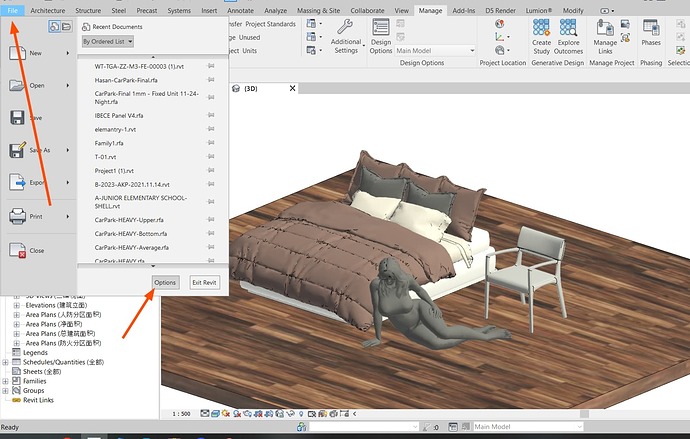This screenshot has width=690, height=439.
Task: Open the By Ordered List dropdown
Action: (x=107, y=41)
